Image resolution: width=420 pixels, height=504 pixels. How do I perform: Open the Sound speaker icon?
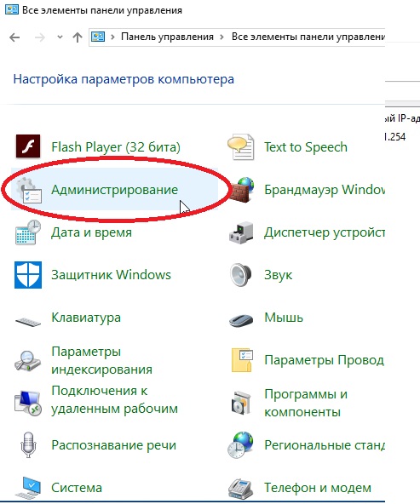pyautogui.click(x=241, y=275)
